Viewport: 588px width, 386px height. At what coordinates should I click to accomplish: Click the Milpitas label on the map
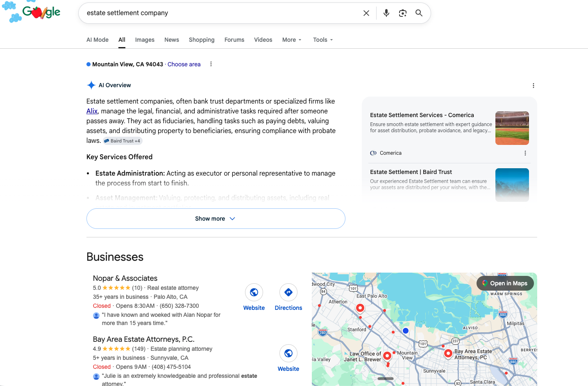coord(515,323)
